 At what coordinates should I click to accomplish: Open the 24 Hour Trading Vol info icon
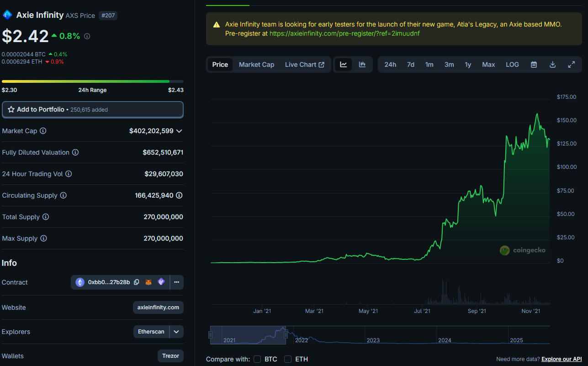69,174
